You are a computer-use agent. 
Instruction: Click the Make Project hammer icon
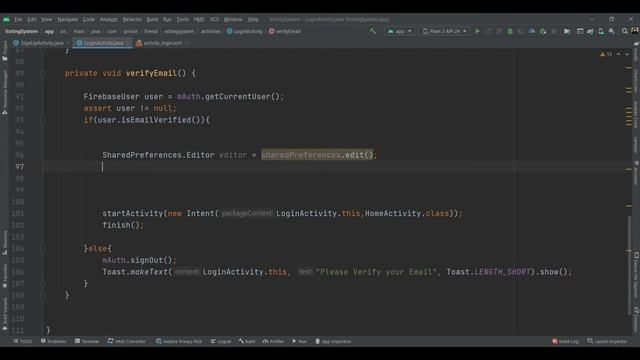(x=372, y=31)
